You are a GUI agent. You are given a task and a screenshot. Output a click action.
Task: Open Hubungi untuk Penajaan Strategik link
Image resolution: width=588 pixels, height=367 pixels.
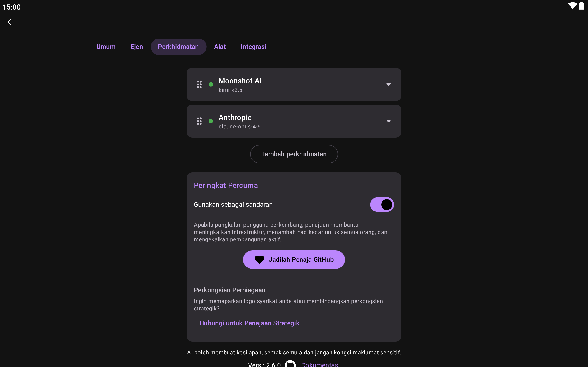click(x=249, y=323)
